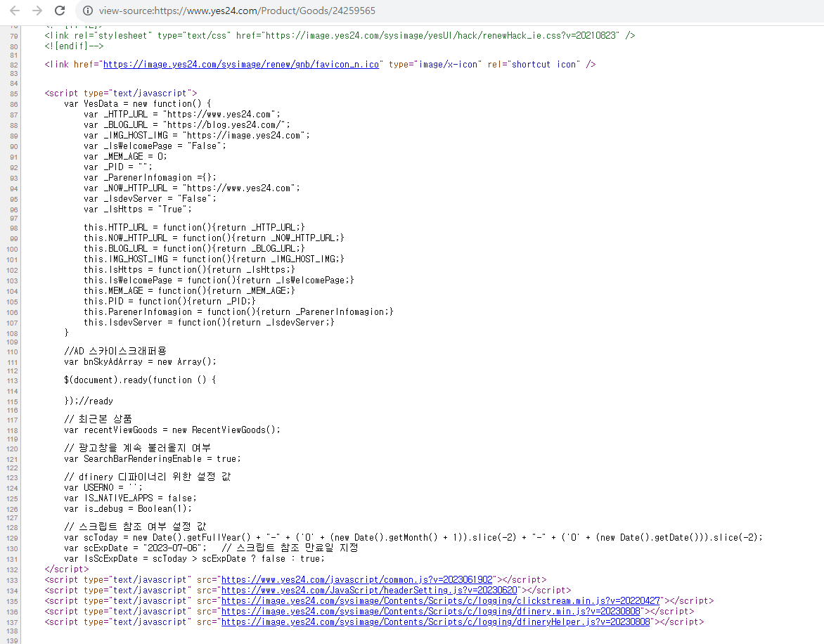Image resolution: width=824 pixels, height=644 pixels.
Task: Click 'var bnSkyAdArray = new Array();'
Action: [140, 362]
